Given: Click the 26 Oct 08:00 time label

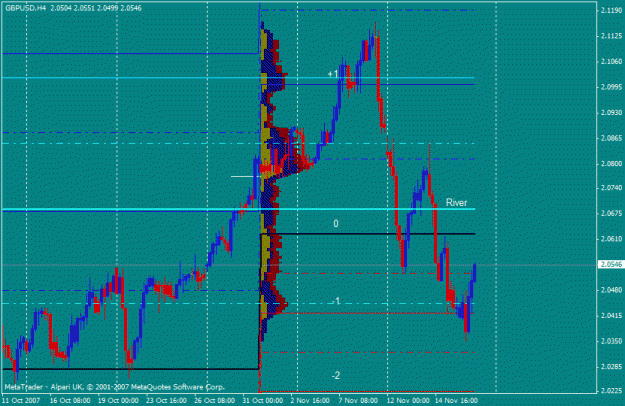Looking at the screenshot, I should click(214, 400).
